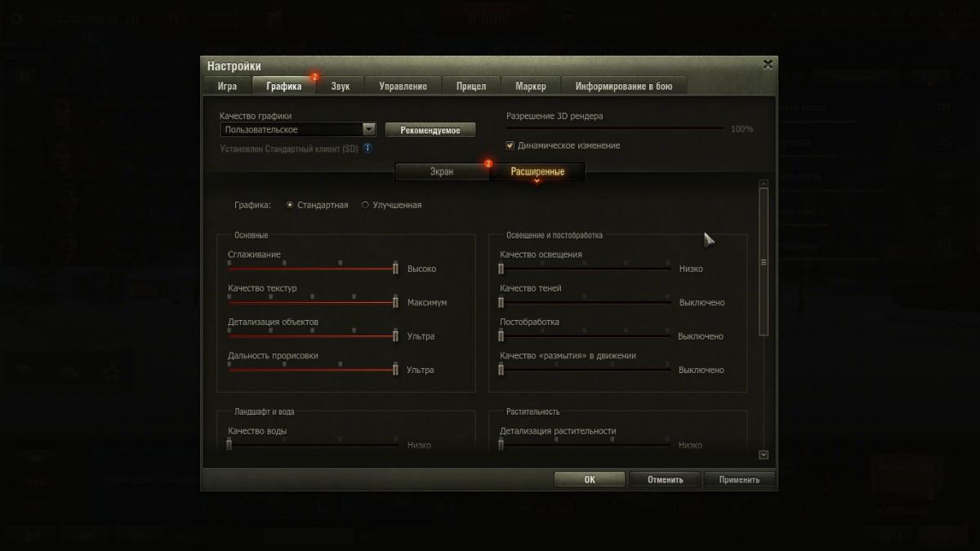
Task: Toggle Динамическое изменение checkbox
Action: point(510,145)
